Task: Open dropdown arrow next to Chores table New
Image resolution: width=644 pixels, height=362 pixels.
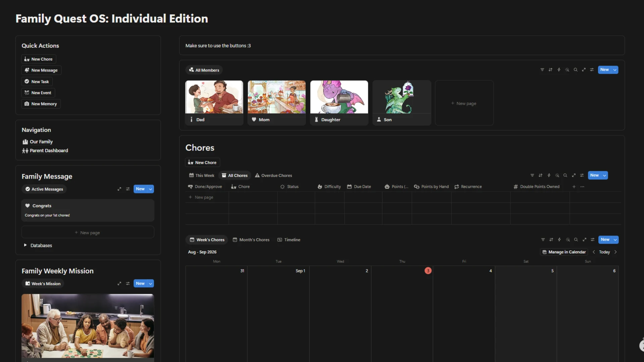Action: click(604, 175)
